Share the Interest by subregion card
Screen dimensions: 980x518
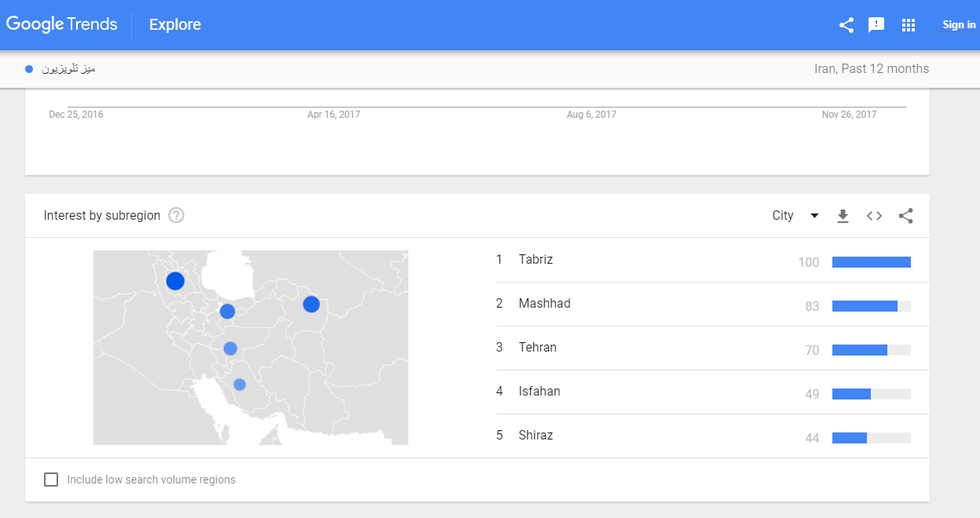tap(905, 216)
